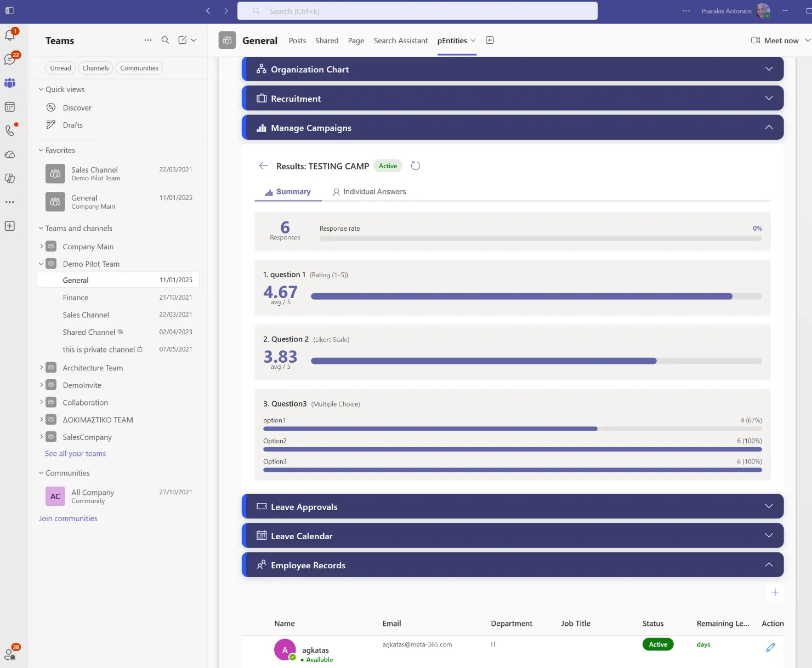The height and width of the screenshot is (668, 812).
Task: Open the Posts tab
Action: (x=297, y=41)
